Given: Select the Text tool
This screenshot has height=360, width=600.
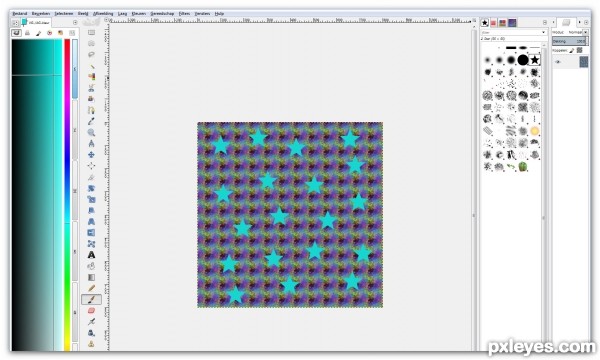Looking at the screenshot, I should pos(91,255).
